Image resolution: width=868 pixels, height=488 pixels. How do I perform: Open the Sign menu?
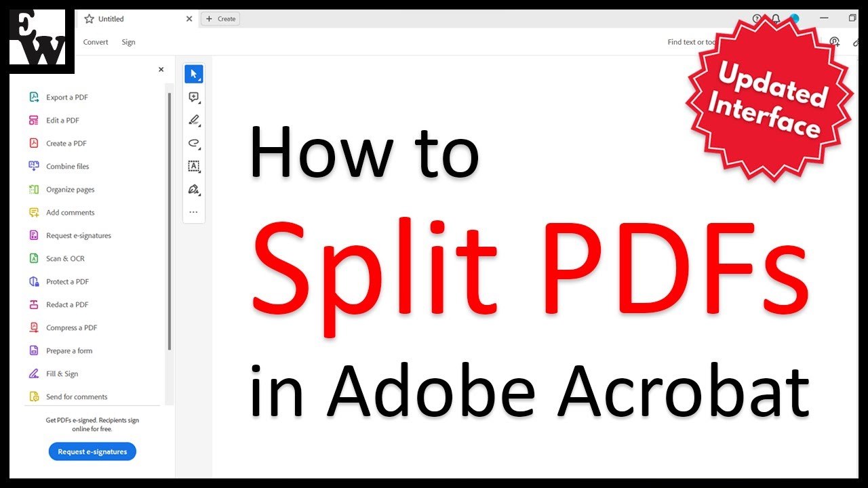pyautogui.click(x=128, y=42)
